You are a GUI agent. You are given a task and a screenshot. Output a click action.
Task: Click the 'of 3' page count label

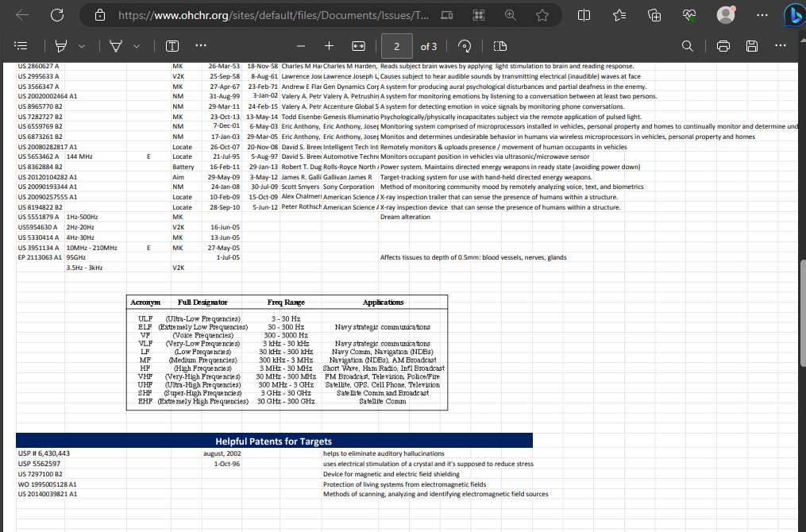(429, 47)
